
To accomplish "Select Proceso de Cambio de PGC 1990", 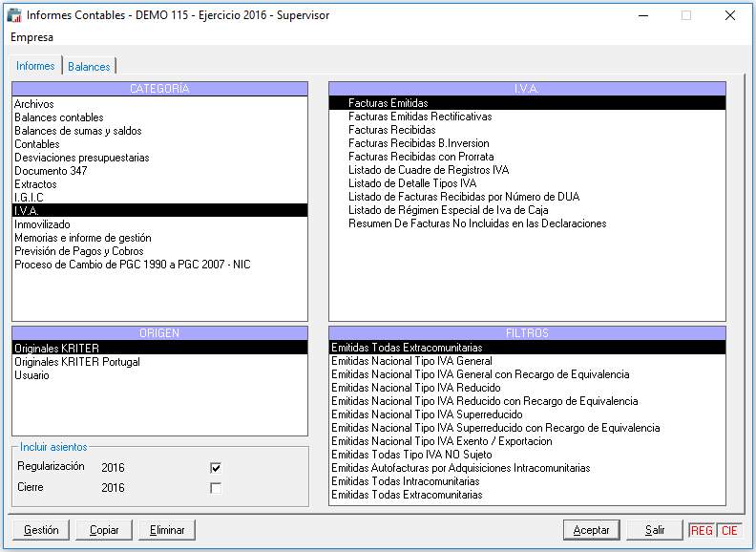I will pos(159,265).
